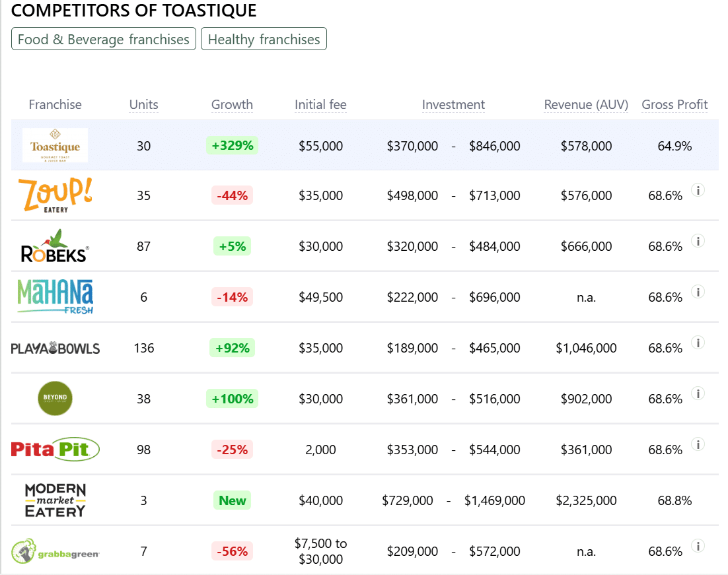Viewport: 728px width, 575px height.
Task: Click the +329% growth badge
Action: click(x=232, y=145)
